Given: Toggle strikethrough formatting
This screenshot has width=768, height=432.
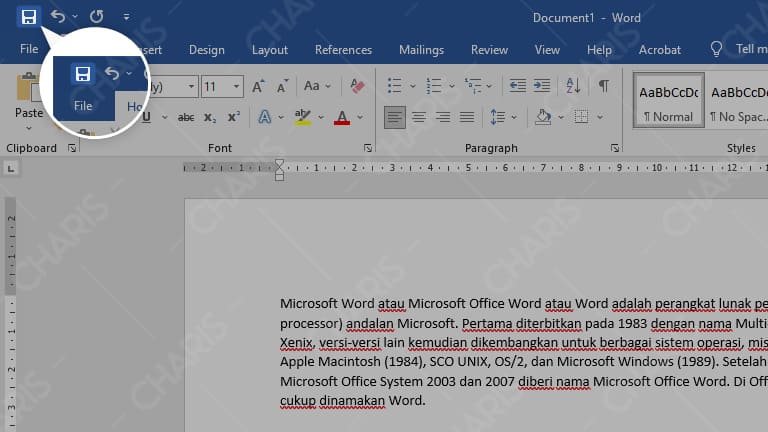Looking at the screenshot, I should click(x=186, y=118).
